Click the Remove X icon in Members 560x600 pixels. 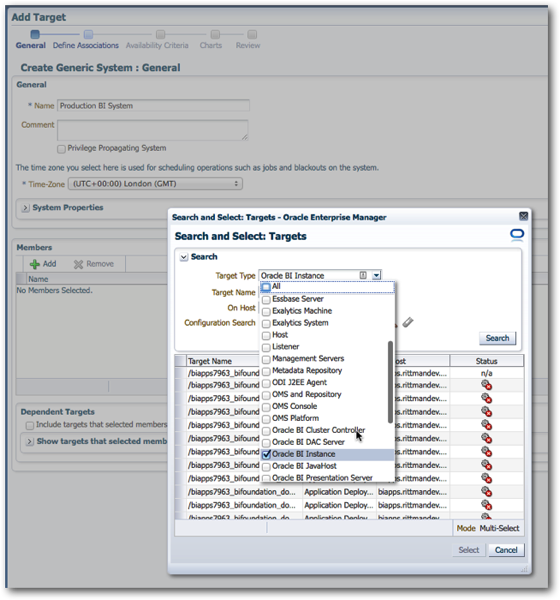tap(78, 264)
